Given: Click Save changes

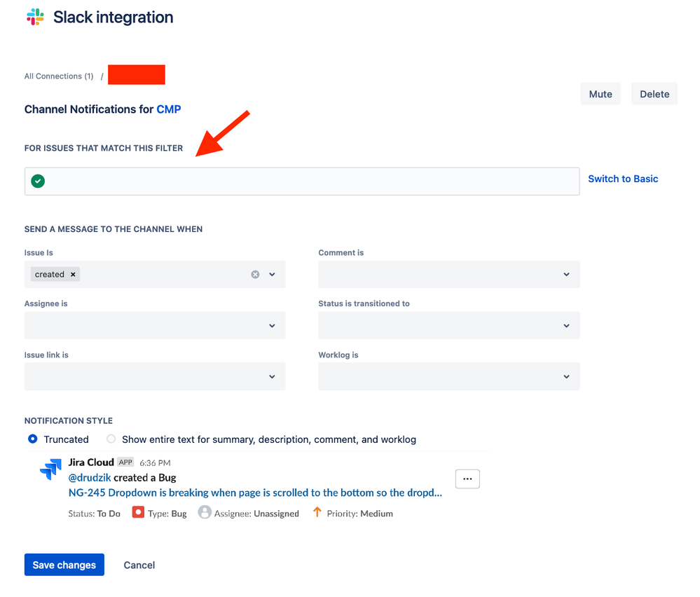Looking at the screenshot, I should coord(64,565).
